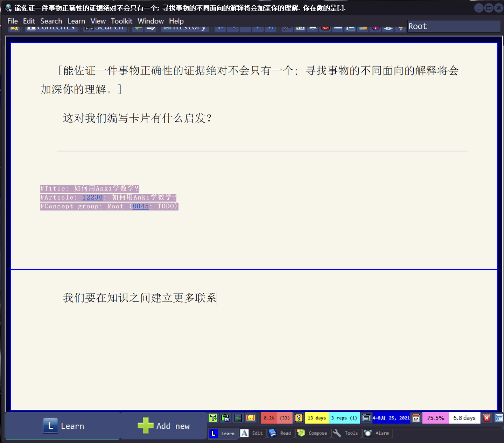Click the Contents toolbar button

click(x=51, y=28)
